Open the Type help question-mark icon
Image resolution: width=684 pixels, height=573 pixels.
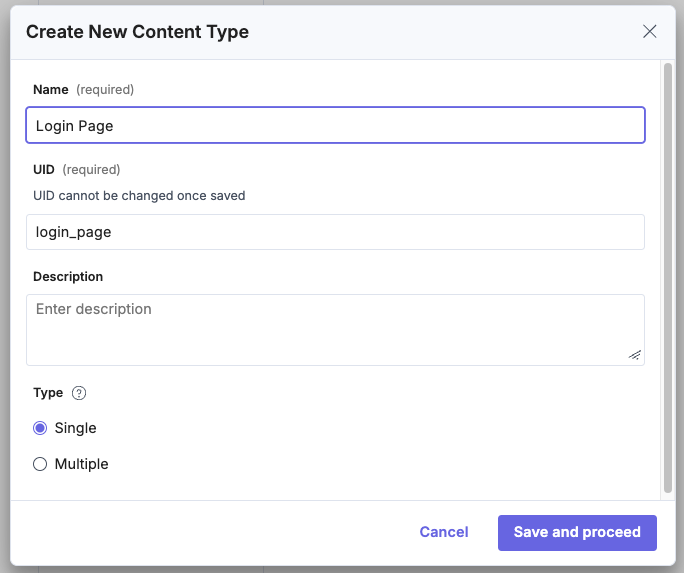tap(79, 393)
